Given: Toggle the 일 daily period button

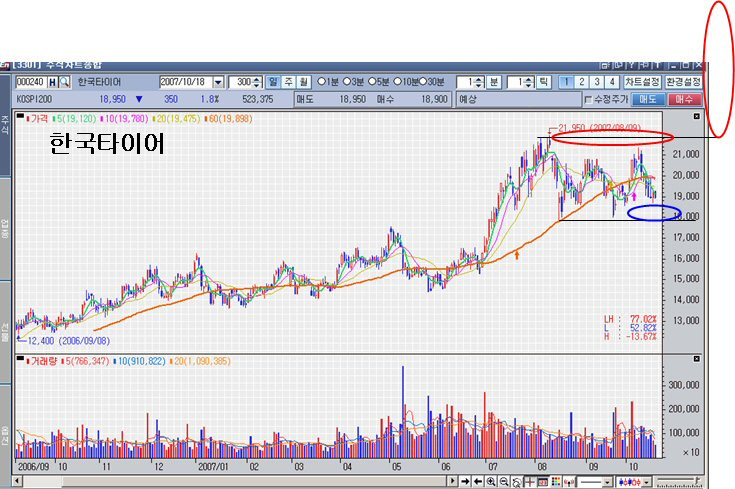Looking at the screenshot, I should [273, 82].
